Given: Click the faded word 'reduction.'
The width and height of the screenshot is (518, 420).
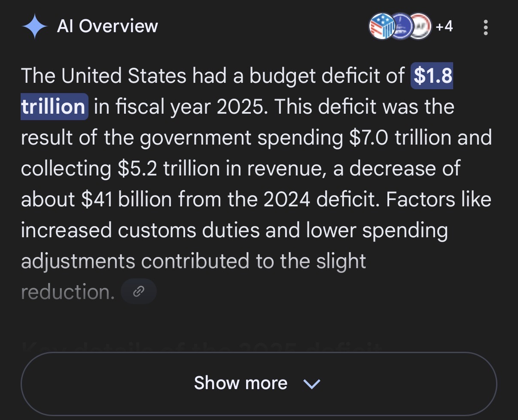Looking at the screenshot, I should (x=67, y=292).
